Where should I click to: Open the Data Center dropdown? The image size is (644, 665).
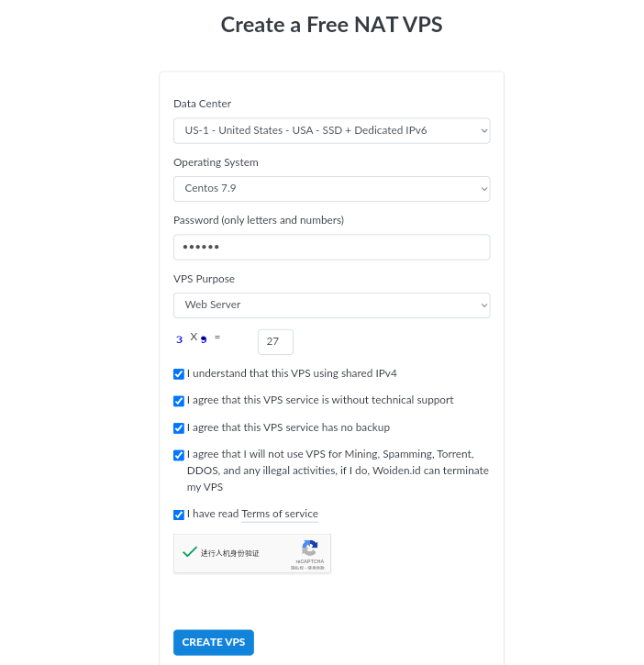(331, 130)
